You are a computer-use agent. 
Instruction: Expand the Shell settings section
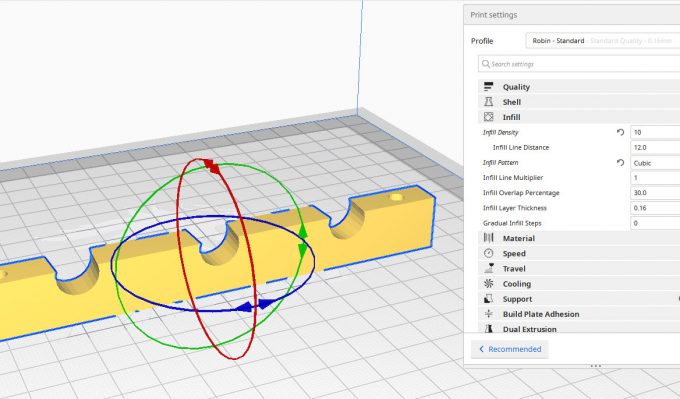(579, 102)
